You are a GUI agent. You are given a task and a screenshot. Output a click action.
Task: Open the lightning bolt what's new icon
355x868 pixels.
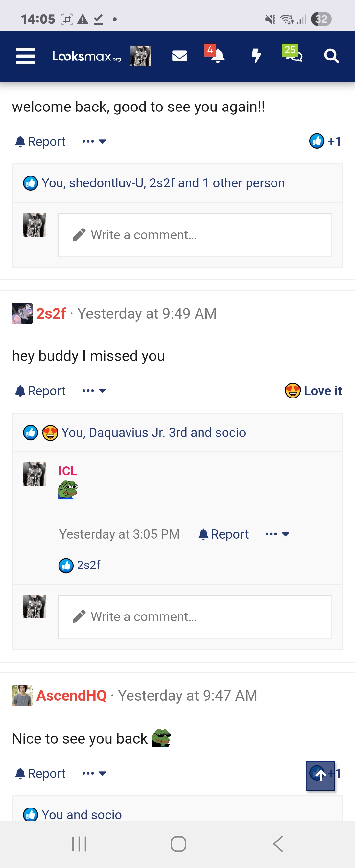coord(256,56)
